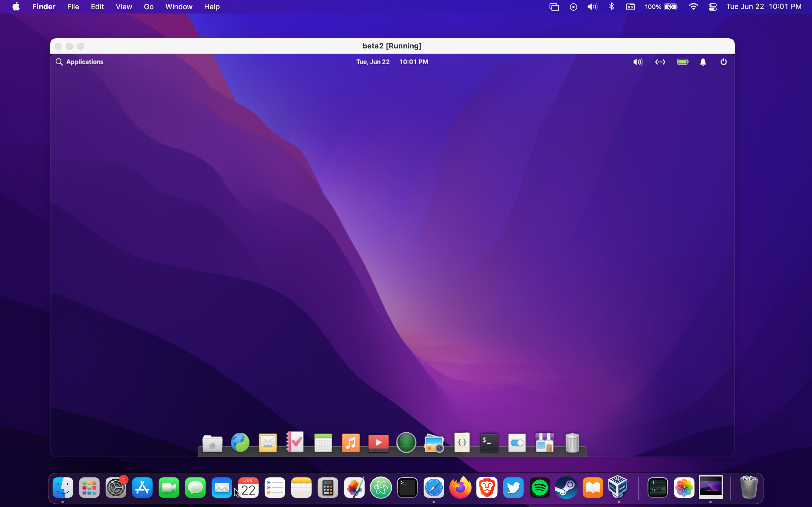Toggle Do Not Disturb via the bell indicator
The height and width of the screenshot is (507, 812).
702,62
